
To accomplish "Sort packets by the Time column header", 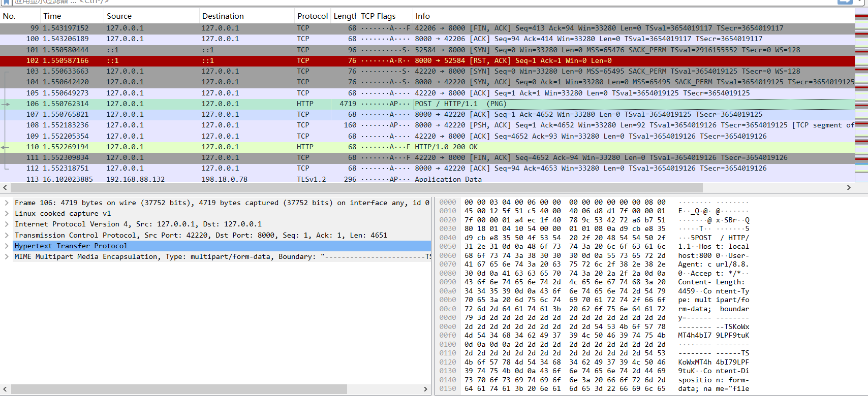I will click(72, 16).
